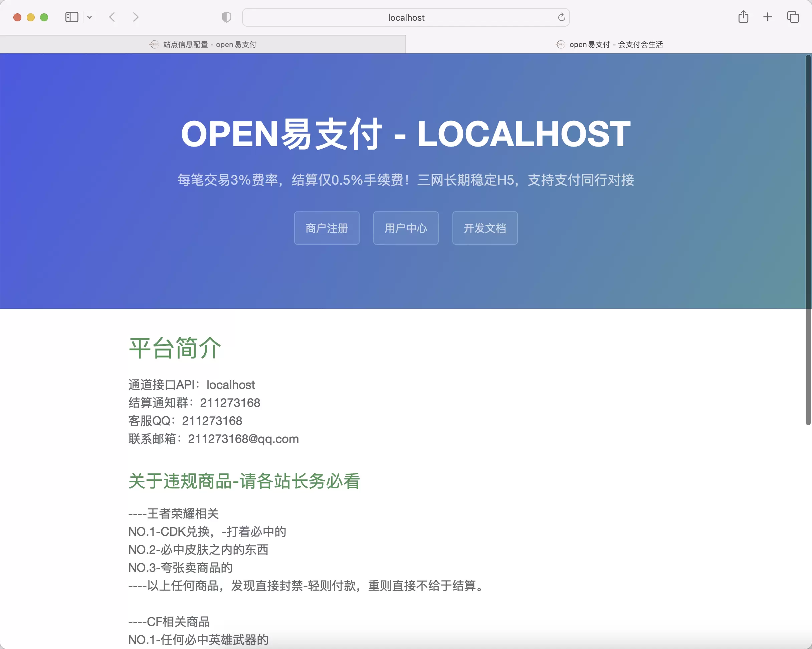Click the NO.2-必中皮肤之内的东西 line
This screenshot has height=649, width=812.
pyautogui.click(x=198, y=550)
